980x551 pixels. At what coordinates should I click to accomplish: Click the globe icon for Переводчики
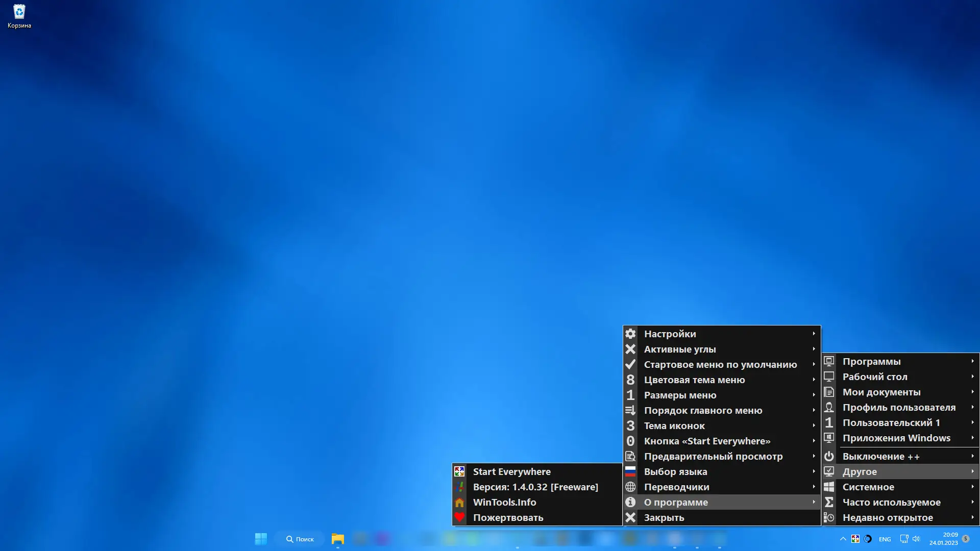coord(631,487)
